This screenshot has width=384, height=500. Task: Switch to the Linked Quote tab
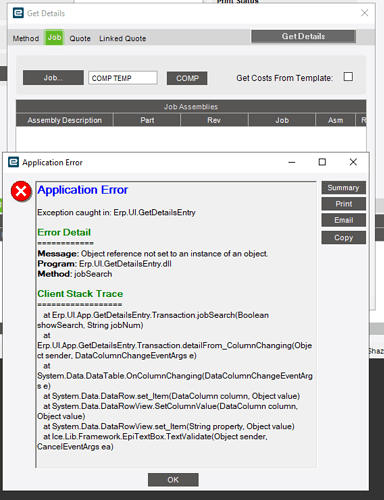[x=123, y=38]
